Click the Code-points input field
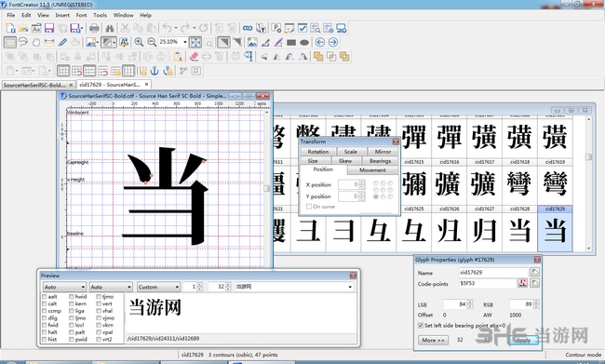The height and width of the screenshot is (364, 605). coord(487,283)
